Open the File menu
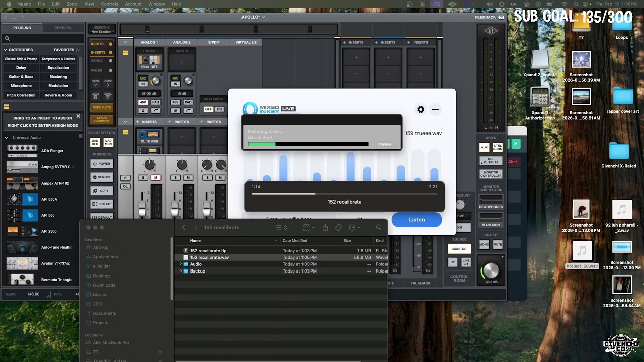 [41, 4]
